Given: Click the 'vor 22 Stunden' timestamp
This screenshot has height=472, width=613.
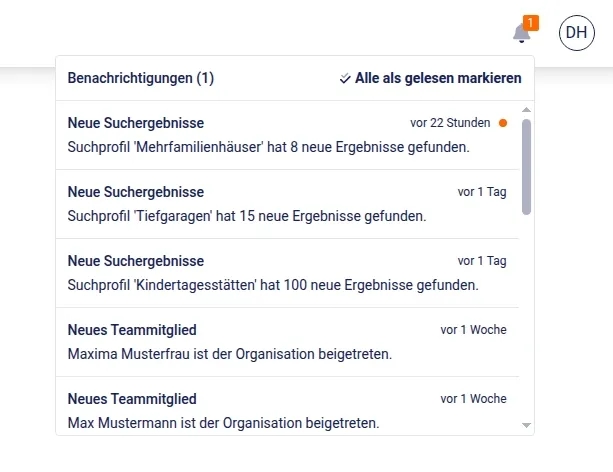Looking at the screenshot, I should coord(451,123).
